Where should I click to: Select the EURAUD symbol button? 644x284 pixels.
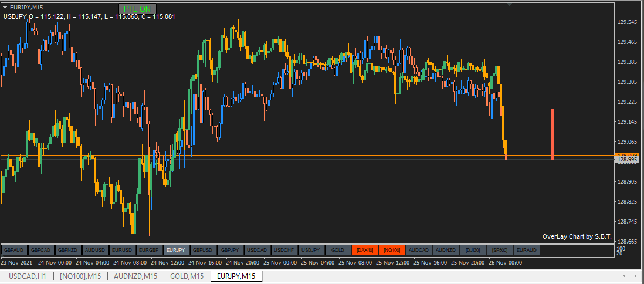pos(527,250)
